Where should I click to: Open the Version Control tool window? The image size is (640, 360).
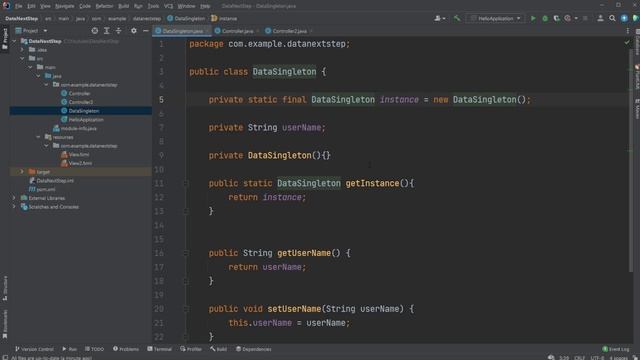point(34,349)
